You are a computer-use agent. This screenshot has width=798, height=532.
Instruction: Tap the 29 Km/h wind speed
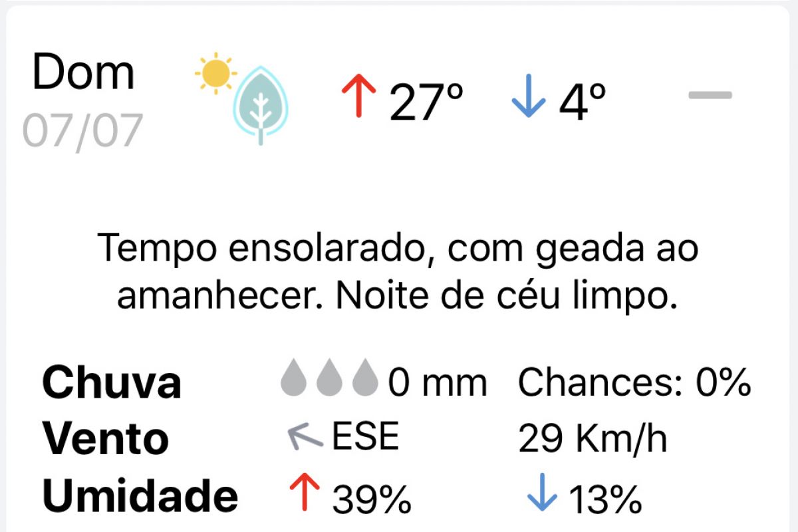(592, 439)
